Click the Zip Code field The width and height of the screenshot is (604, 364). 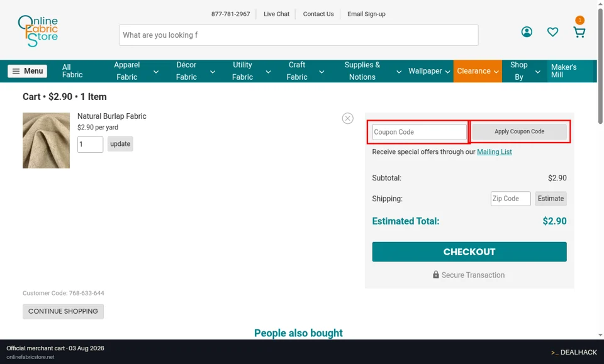pos(510,199)
